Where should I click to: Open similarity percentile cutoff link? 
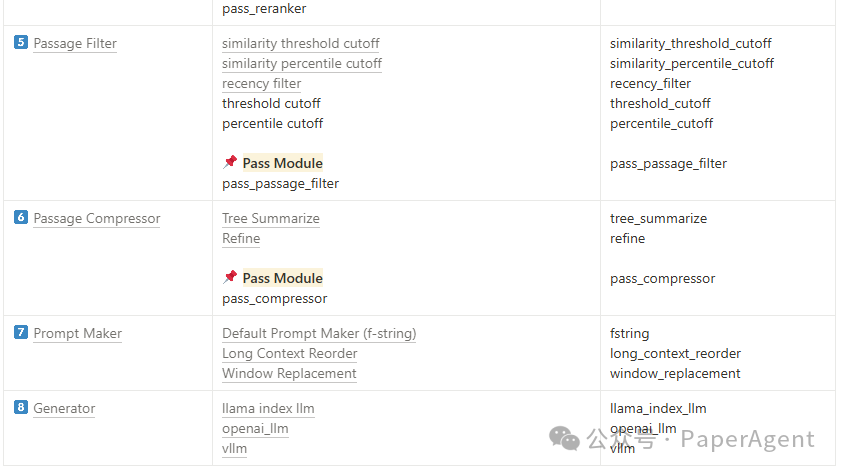click(302, 64)
